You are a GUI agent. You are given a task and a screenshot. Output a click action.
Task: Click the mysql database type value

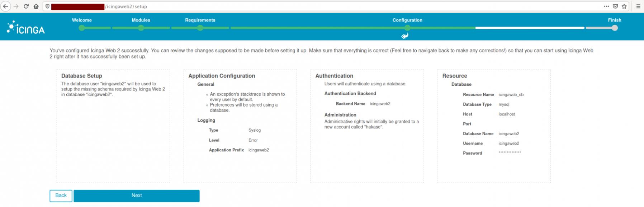(x=504, y=104)
